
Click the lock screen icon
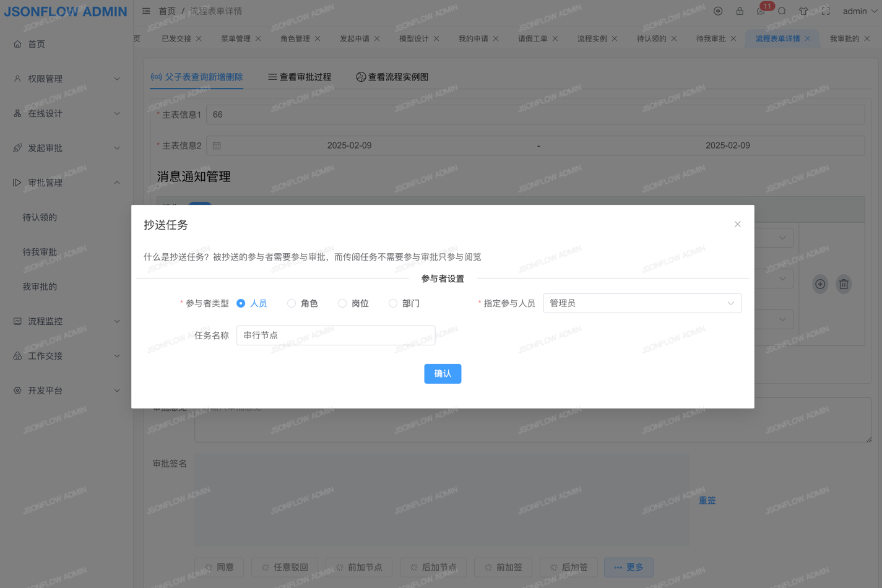[x=740, y=11]
